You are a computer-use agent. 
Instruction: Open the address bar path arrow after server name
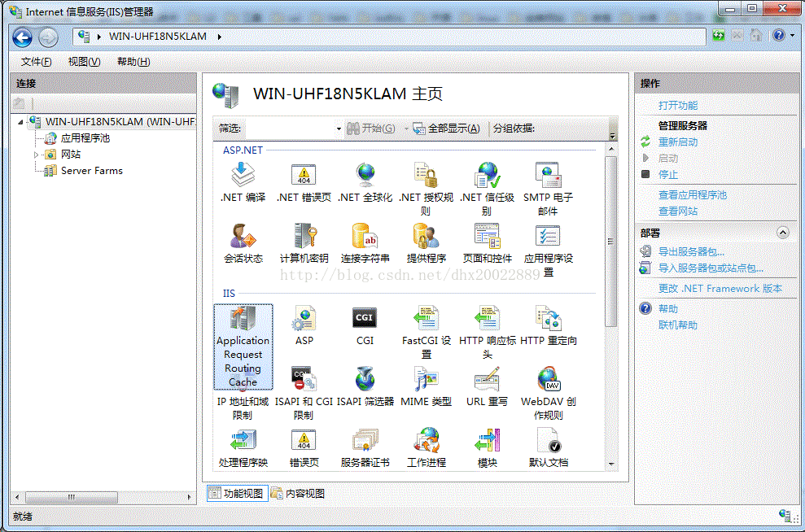coord(219,37)
